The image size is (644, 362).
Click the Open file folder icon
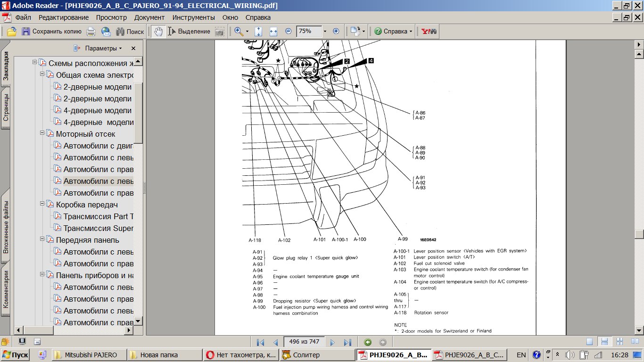[11, 32]
